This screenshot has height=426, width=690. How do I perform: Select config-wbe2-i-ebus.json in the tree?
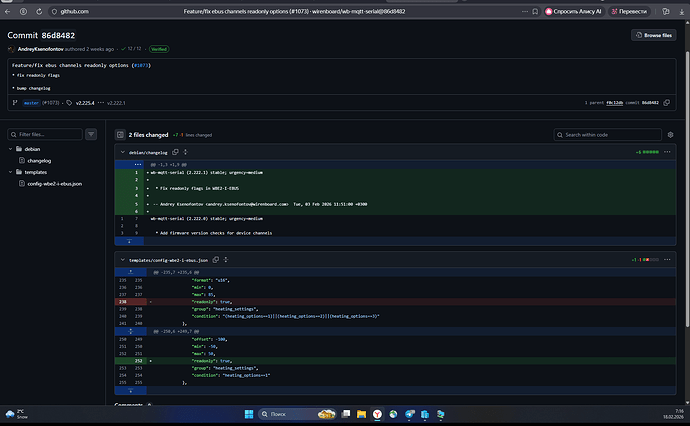click(x=55, y=184)
